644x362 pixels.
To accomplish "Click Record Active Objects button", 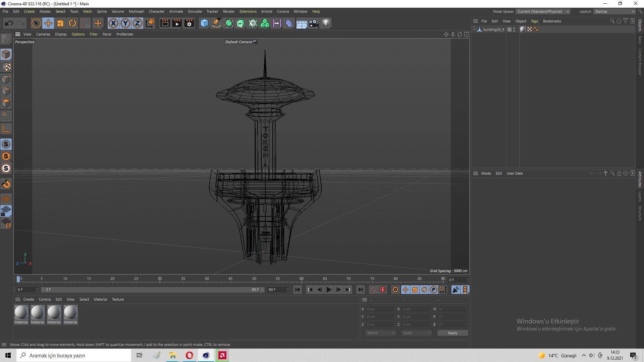I will point(373,290).
